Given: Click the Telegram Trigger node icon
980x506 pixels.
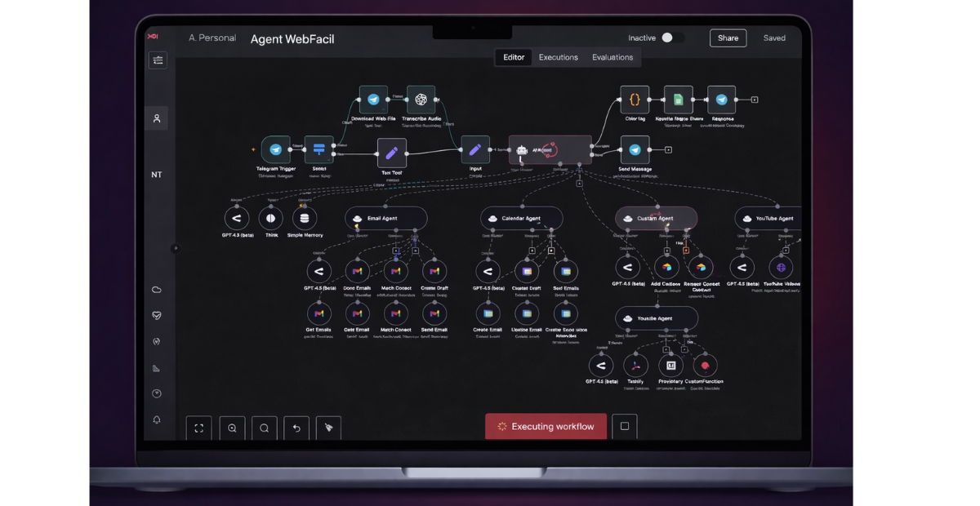Looking at the screenshot, I should coord(275,150).
